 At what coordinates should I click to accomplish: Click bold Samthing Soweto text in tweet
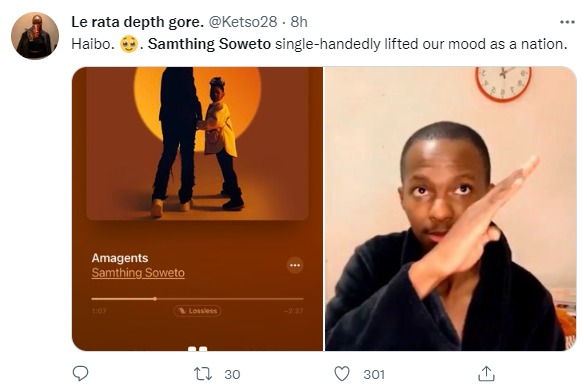click(x=209, y=44)
